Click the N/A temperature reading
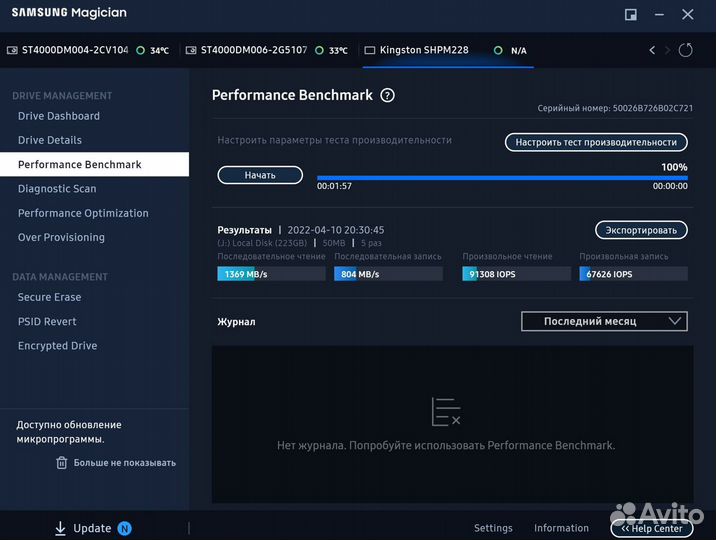The height and width of the screenshot is (540, 716). click(x=519, y=51)
